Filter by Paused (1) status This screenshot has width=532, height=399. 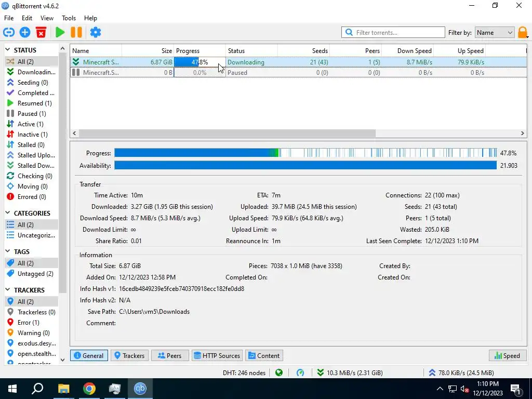pos(31,114)
